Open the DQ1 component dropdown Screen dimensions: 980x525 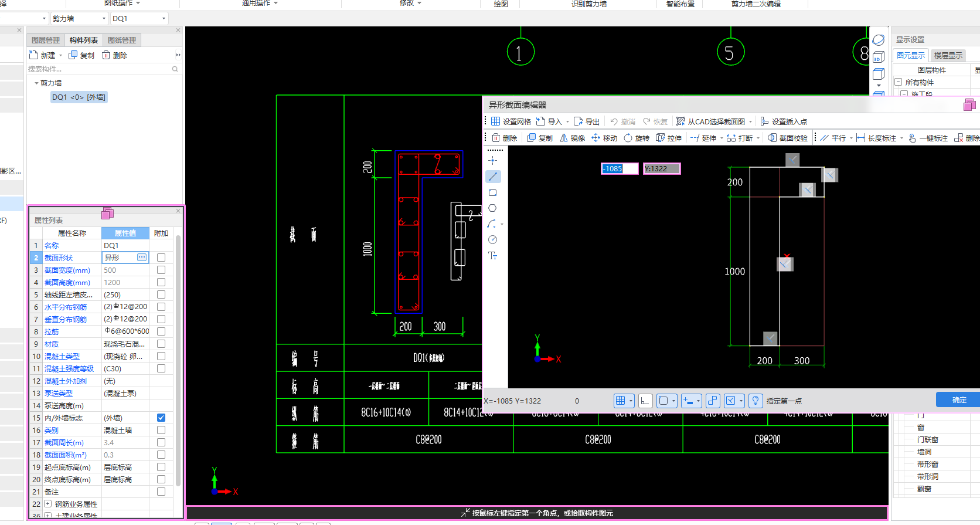(164, 19)
